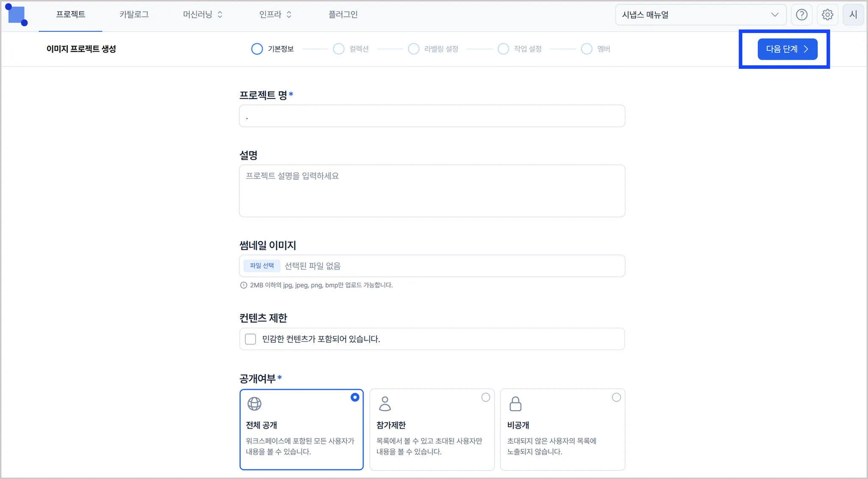This screenshot has height=479, width=868.
Task: Open the 시냅스 매뉴얼 workspace dropdown
Action: click(700, 15)
